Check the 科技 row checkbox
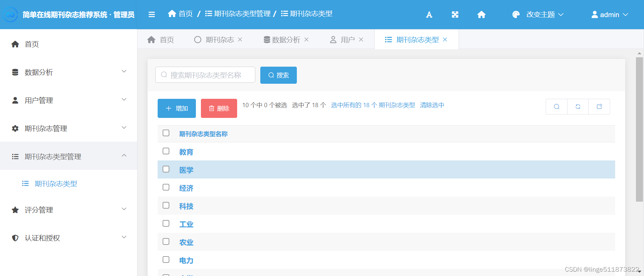Screen dimensions: 644x276 click(166, 205)
